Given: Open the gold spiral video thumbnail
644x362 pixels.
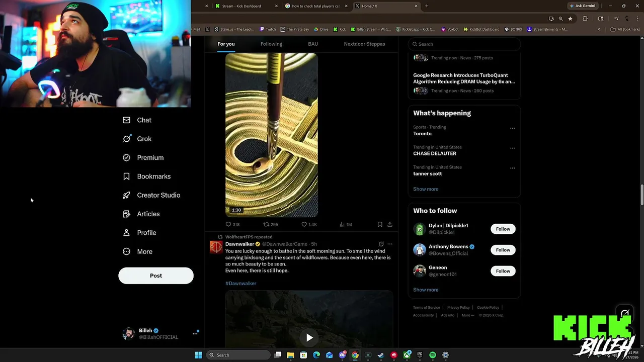Looking at the screenshot, I should (272, 135).
